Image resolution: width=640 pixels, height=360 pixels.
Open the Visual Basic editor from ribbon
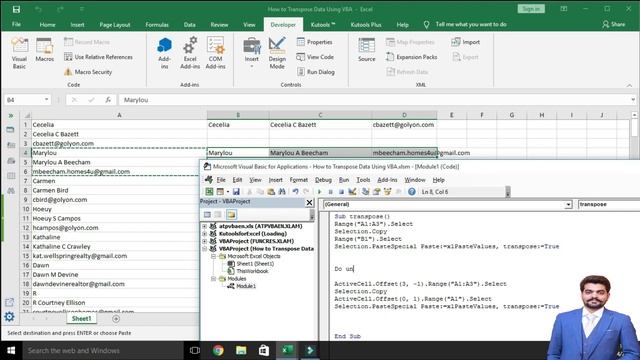(x=19, y=53)
